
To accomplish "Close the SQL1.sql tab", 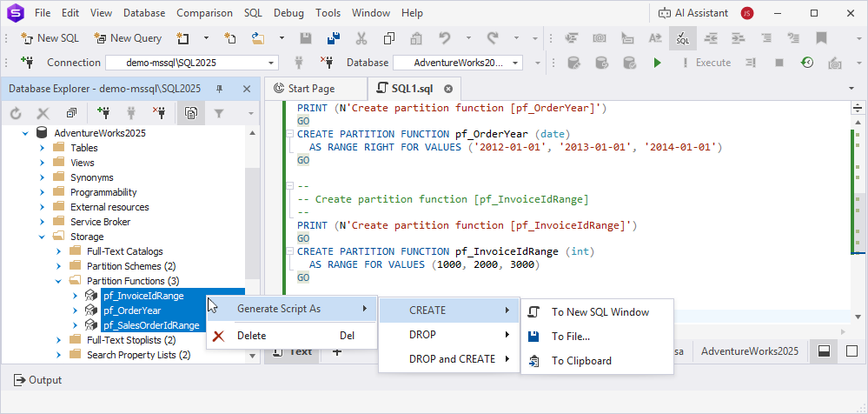I will [x=448, y=89].
